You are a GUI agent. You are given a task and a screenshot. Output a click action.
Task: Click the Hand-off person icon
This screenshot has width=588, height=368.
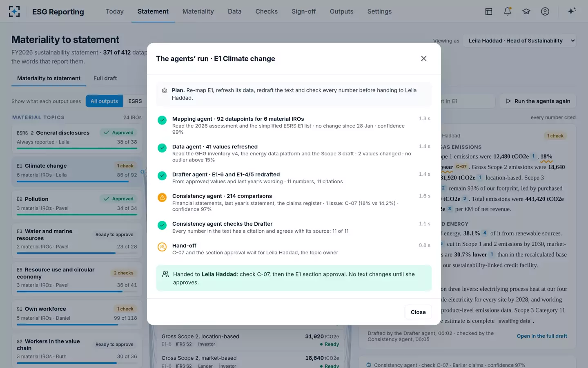[x=162, y=247]
